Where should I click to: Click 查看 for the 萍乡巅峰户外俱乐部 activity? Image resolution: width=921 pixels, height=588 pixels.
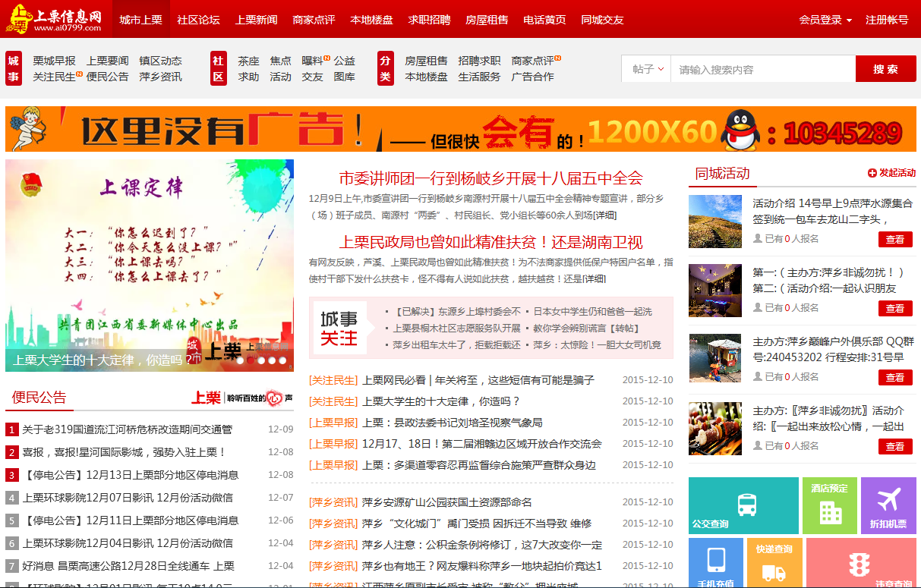[895, 378]
